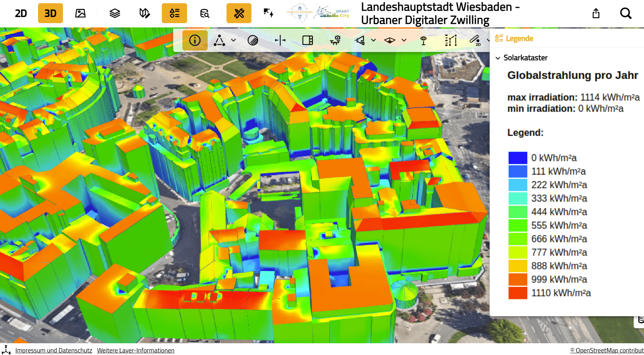The width and height of the screenshot is (644, 355).
Task: Collapse the Solarkataster legend section
Action: [x=497, y=58]
